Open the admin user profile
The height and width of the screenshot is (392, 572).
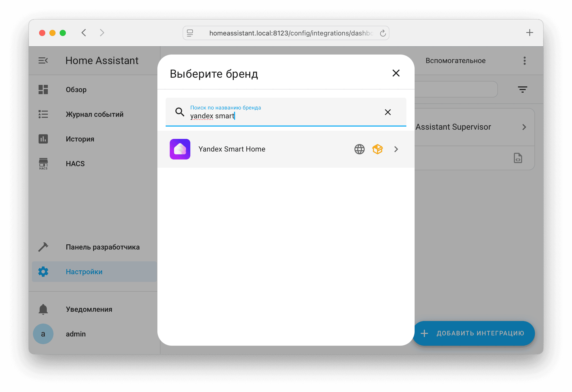(75, 334)
